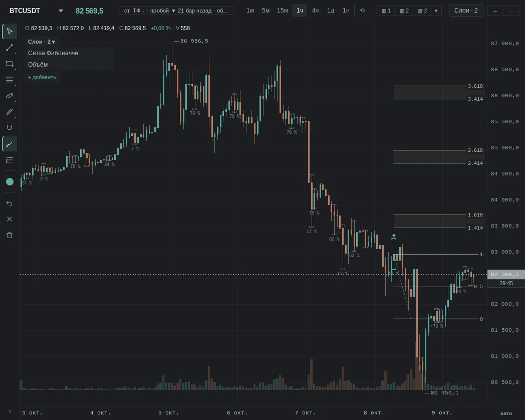Collapse the chart's 'Слои · 2' layers list
This screenshot has height=420, width=525.
click(x=42, y=42)
